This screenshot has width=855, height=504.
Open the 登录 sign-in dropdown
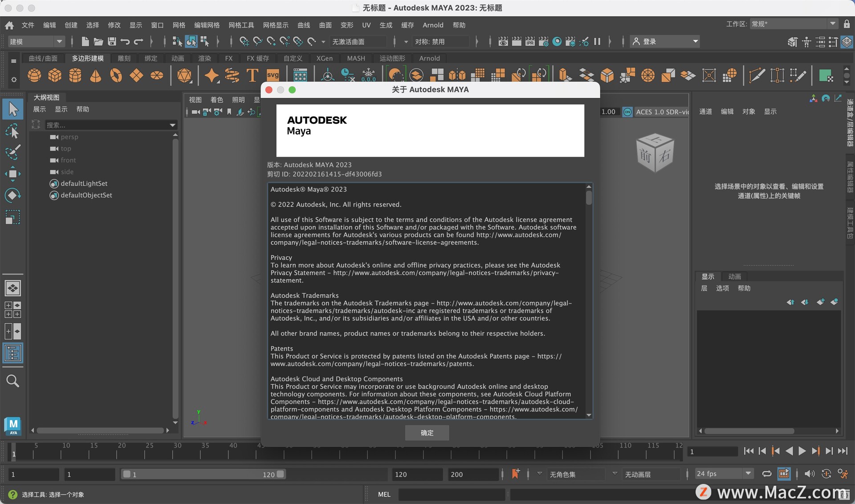pos(665,41)
